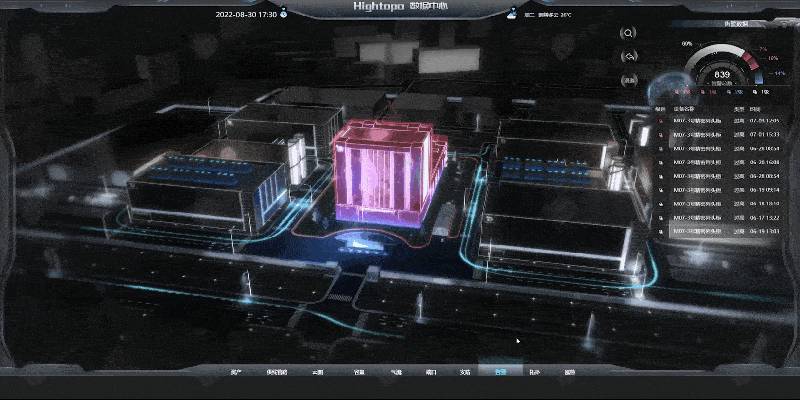Click the clock icon beside the date
The width and height of the screenshot is (800, 400).
click(284, 14)
